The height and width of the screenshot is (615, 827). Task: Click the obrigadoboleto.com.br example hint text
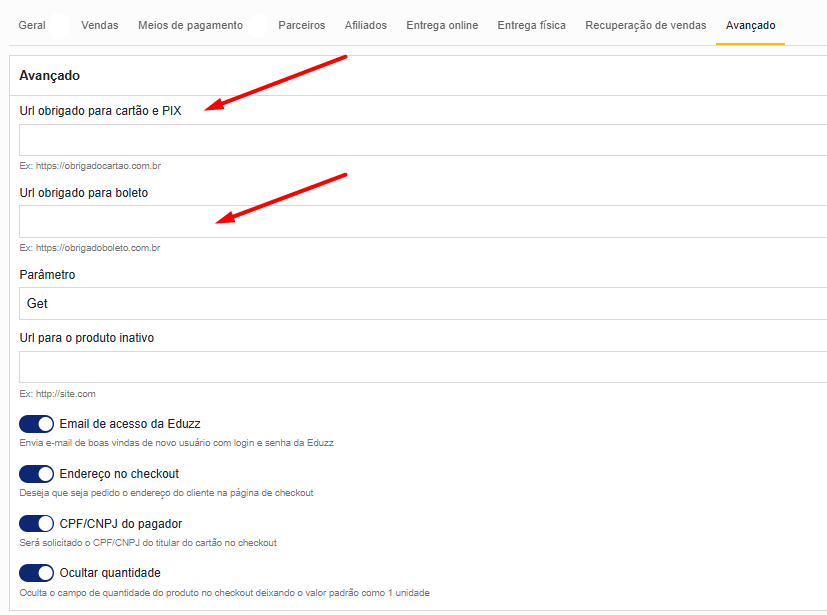90,247
